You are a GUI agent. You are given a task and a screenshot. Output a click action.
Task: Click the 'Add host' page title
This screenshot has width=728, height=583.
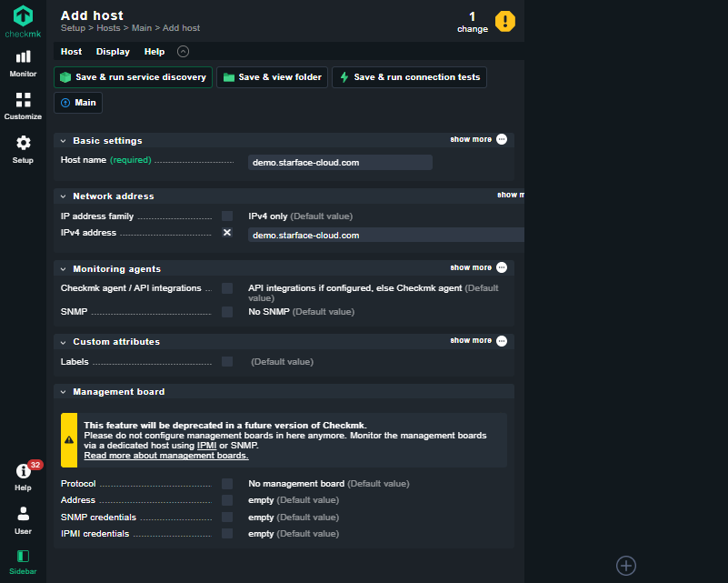pyautogui.click(x=92, y=15)
